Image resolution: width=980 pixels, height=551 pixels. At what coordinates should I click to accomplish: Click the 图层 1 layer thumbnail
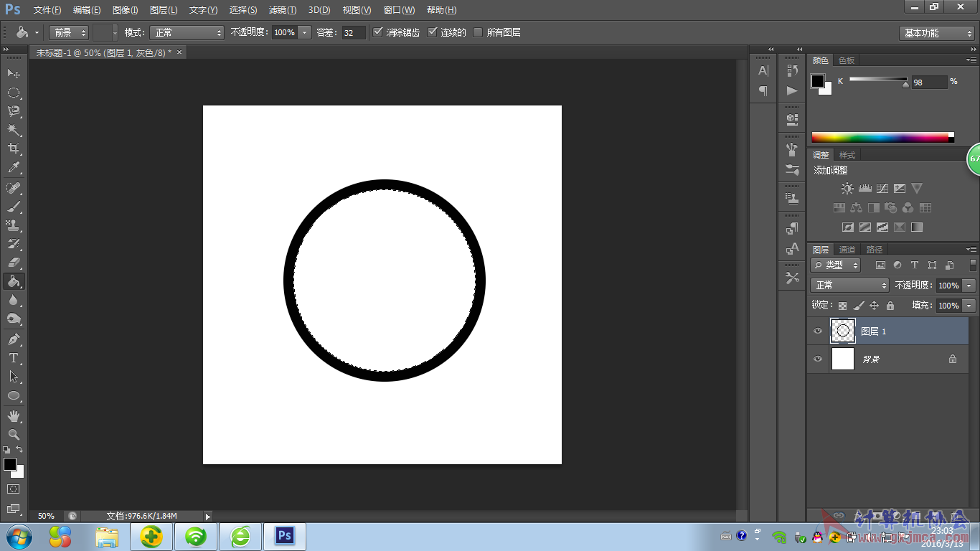843,331
